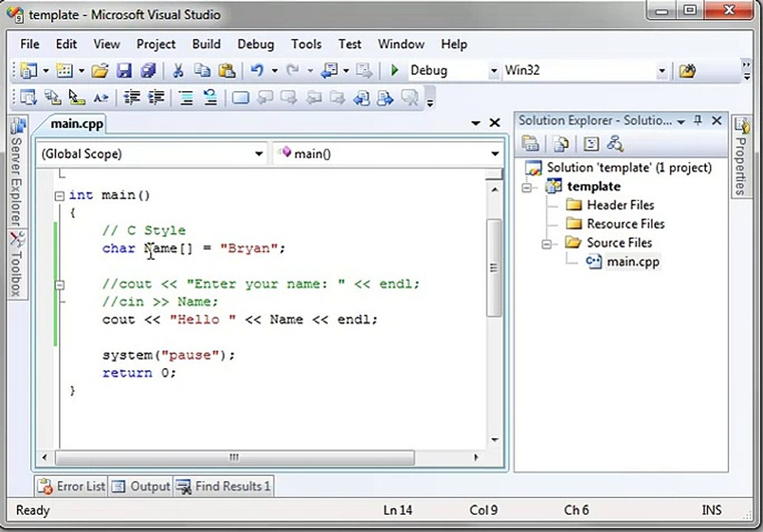Move to previous bookmark in document icon
The height and width of the screenshot is (532, 763).
265,98
